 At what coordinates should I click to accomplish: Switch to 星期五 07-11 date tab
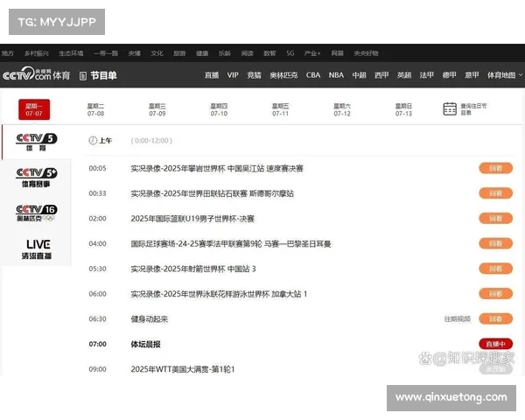pos(281,110)
